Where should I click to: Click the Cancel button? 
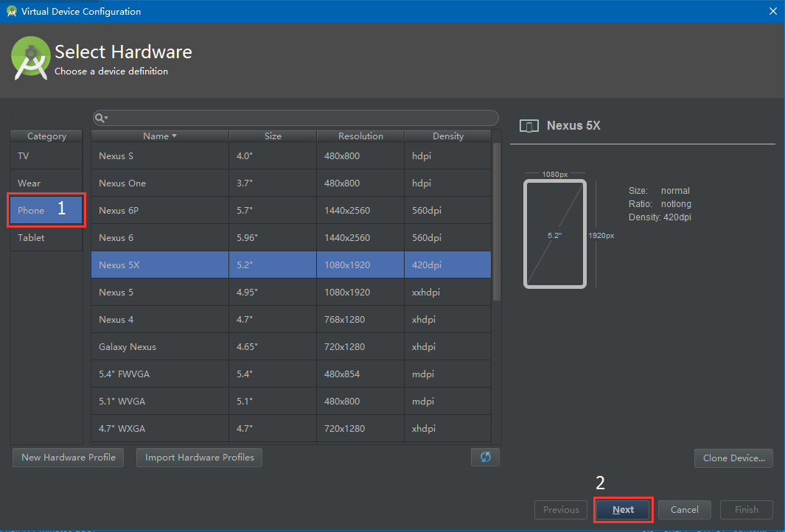click(684, 509)
